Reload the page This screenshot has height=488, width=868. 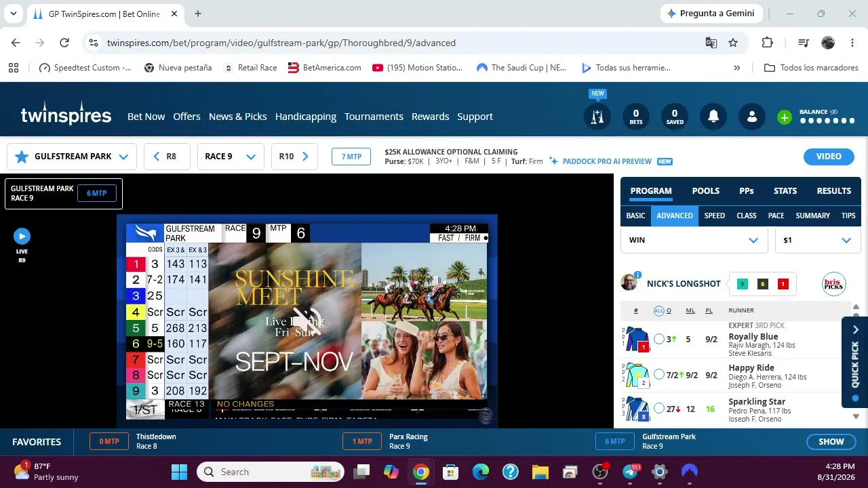click(64, 43)
